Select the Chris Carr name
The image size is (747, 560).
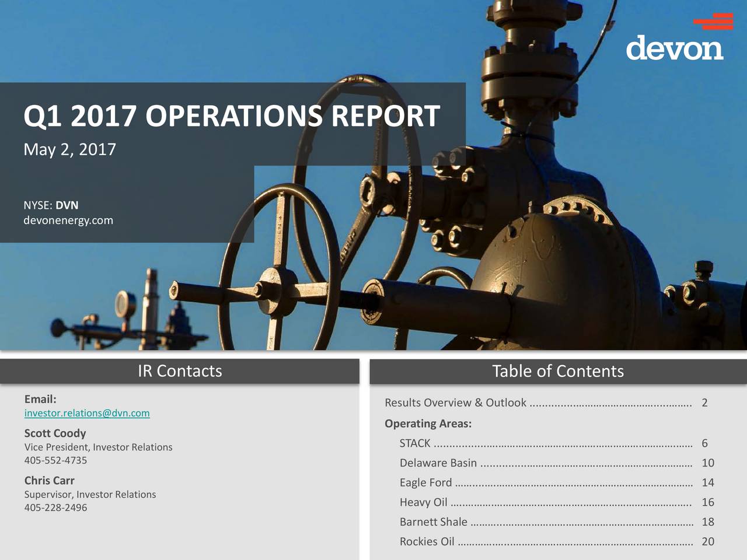tap(50, 481)
